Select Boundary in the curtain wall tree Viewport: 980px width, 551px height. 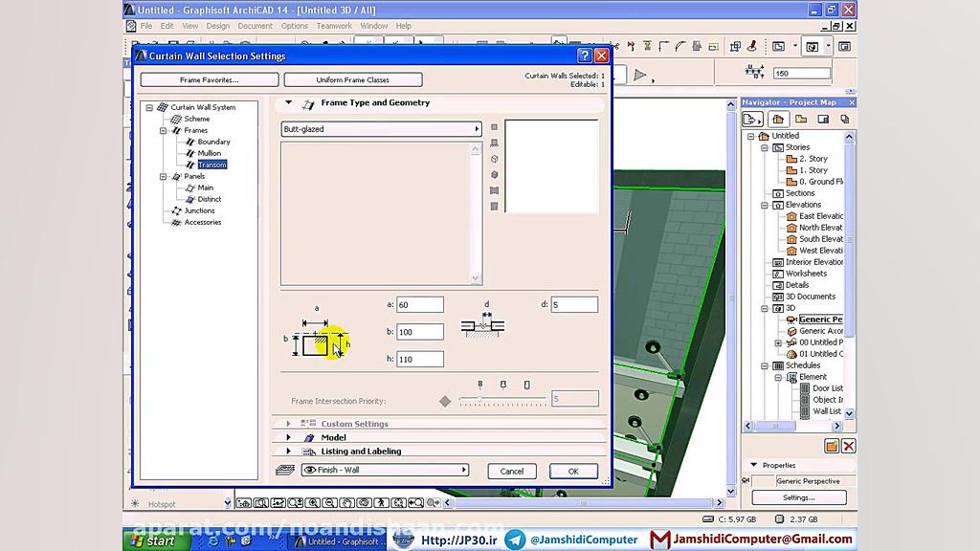point(213,142)
